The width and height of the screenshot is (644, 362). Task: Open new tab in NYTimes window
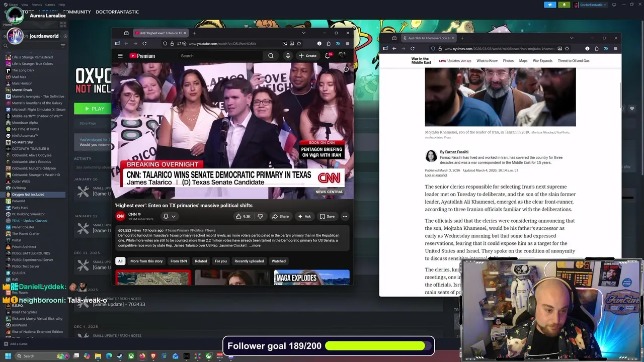tap(462, 38)
